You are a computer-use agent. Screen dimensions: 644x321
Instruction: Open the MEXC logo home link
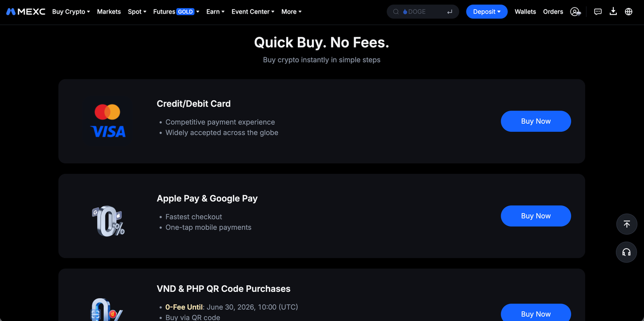pos(26,12)
